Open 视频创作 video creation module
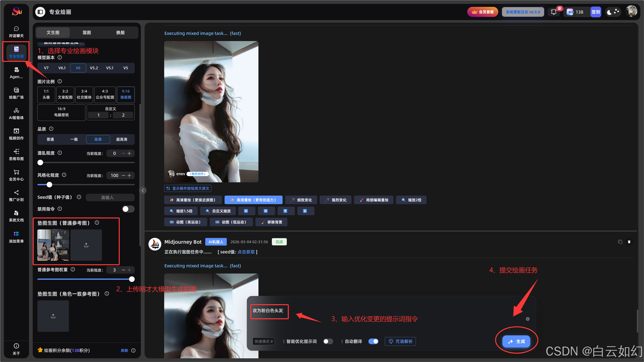This screenshot has height=362, width=644. pyautogui.click(x=16, y=134)
